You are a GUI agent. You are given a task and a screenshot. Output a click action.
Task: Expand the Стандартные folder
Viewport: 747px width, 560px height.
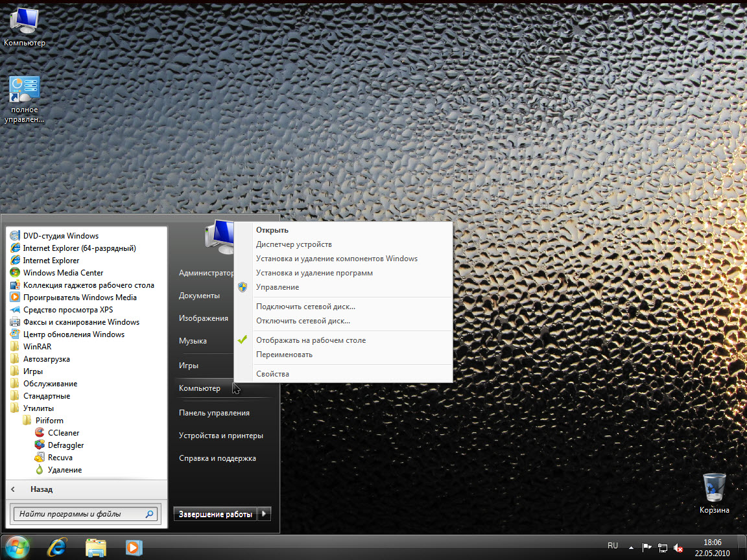click(x=46, y=396)
